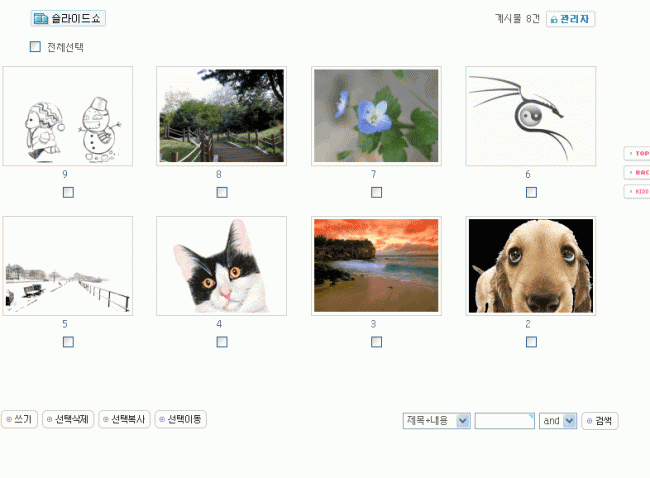Click the third pink side button

tap(637, 192)
